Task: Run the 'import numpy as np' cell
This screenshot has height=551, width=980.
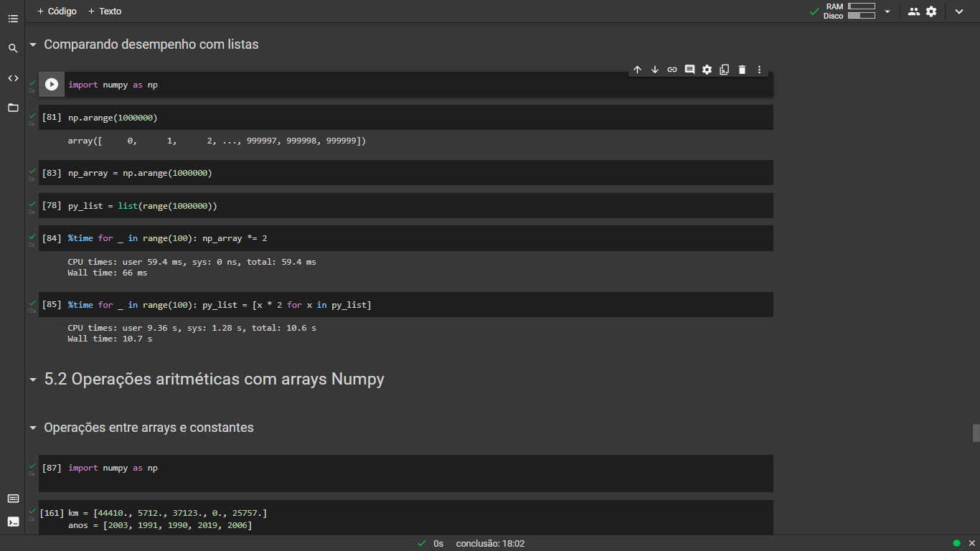Action: [52, 85]
